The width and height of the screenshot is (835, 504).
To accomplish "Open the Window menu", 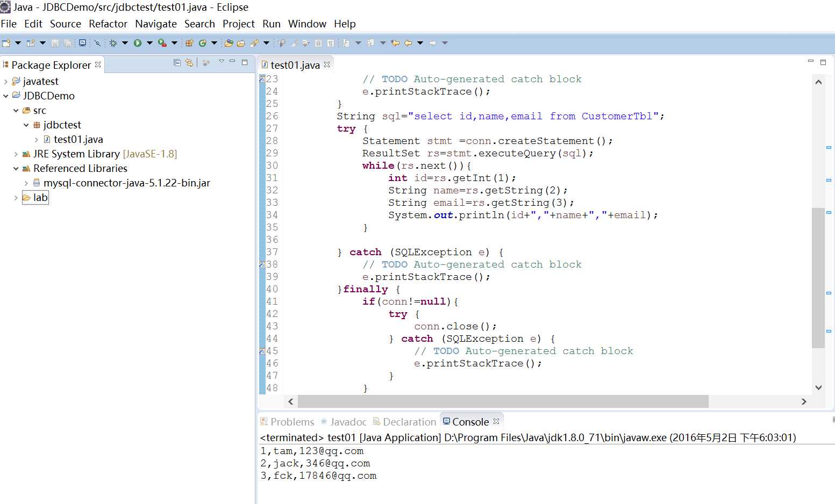I will coord(307,24).
